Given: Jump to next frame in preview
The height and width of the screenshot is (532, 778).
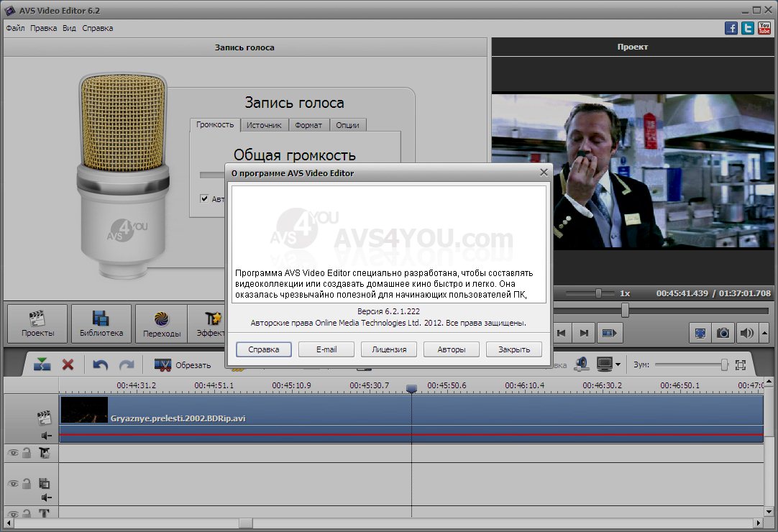Looking at the screenshot, I should [x=584, y=333].
